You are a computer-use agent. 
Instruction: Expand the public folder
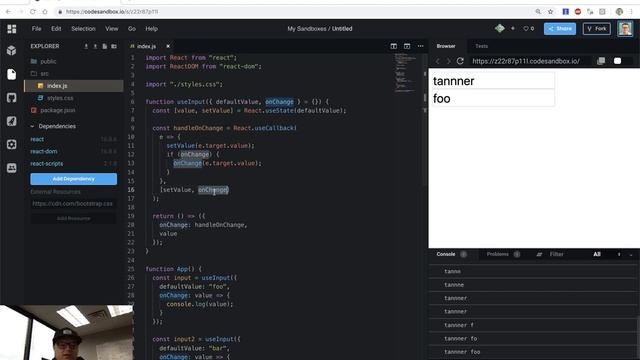pos(73,61)
